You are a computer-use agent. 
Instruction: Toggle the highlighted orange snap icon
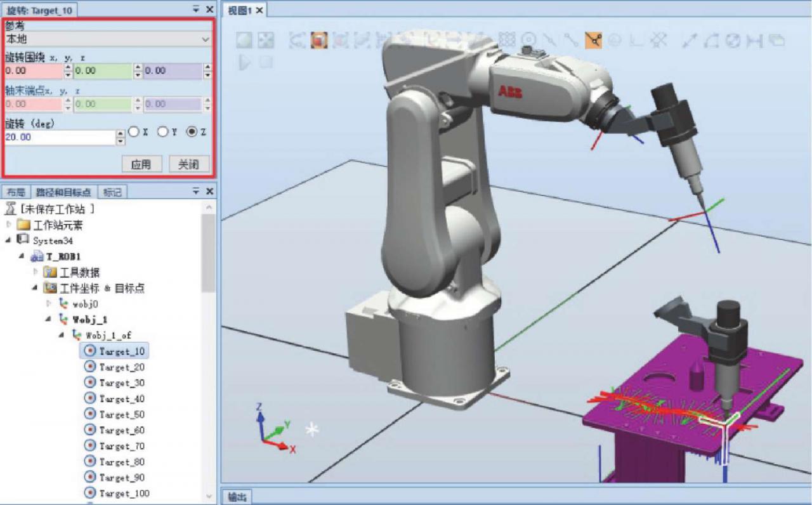pyautogui.click(x=593, y=41)
